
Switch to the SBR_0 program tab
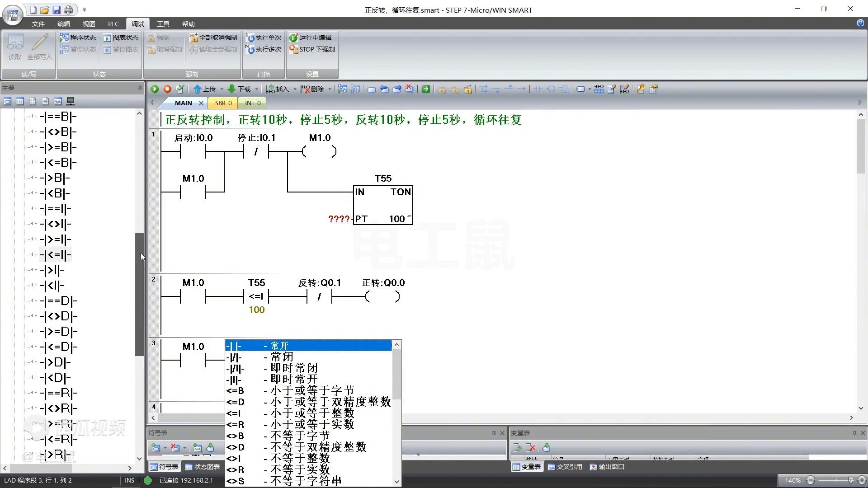tap(223, 103)
